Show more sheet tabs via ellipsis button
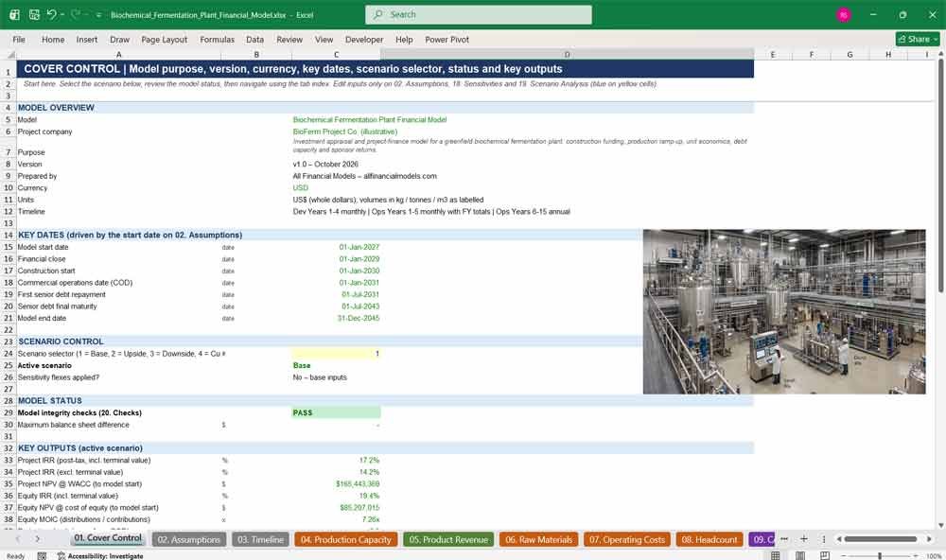Viewport: 946px width, 560px height. pos(784,539)
